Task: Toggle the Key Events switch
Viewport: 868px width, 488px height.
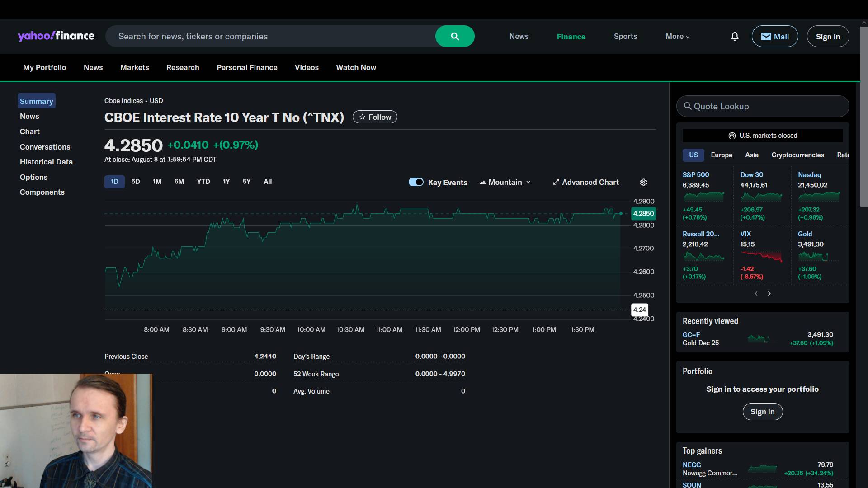Action: (416, 182)
